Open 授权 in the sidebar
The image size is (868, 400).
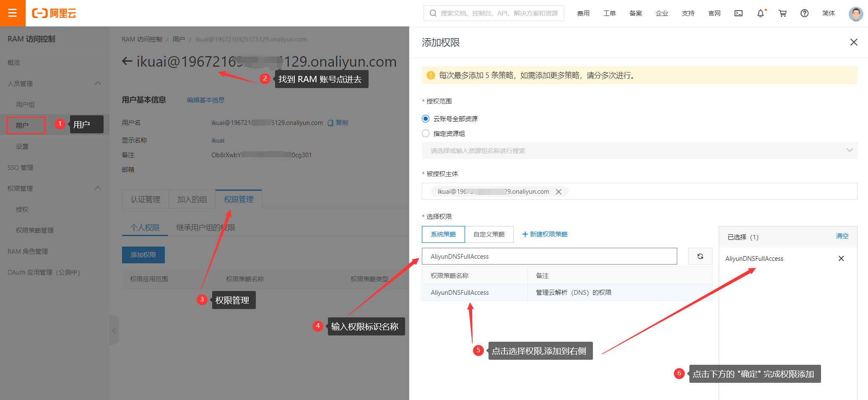click(x=22, y=209)
